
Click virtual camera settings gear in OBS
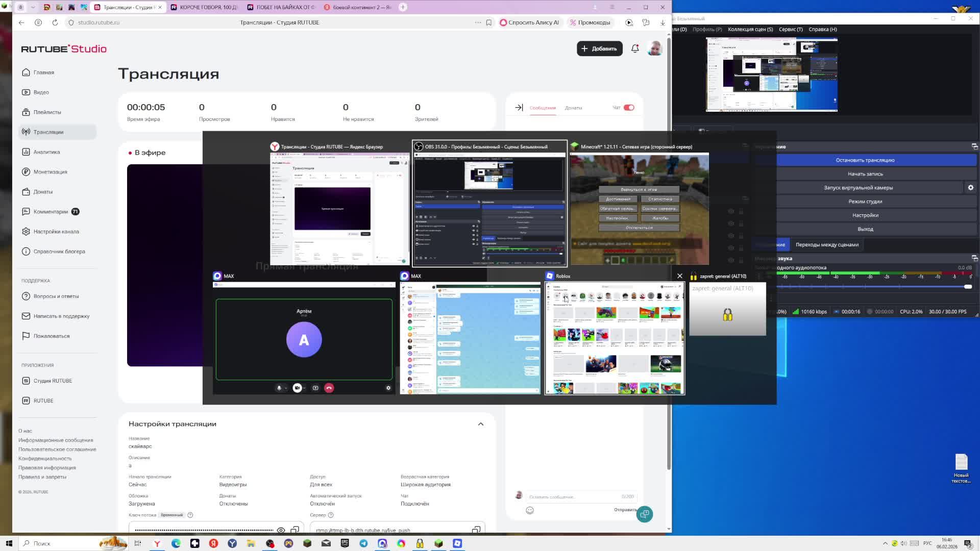[970, 188]
